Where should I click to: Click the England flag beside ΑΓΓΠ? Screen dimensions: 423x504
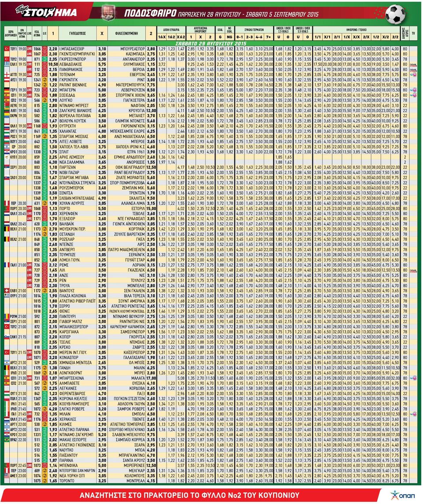pyautogui.click(x=7, y=74)
